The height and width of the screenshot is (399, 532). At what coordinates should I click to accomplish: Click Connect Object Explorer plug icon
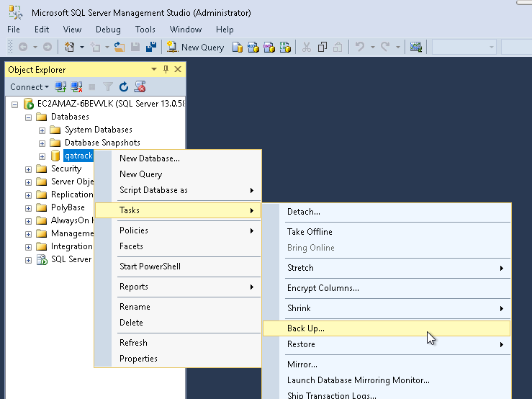60,87
